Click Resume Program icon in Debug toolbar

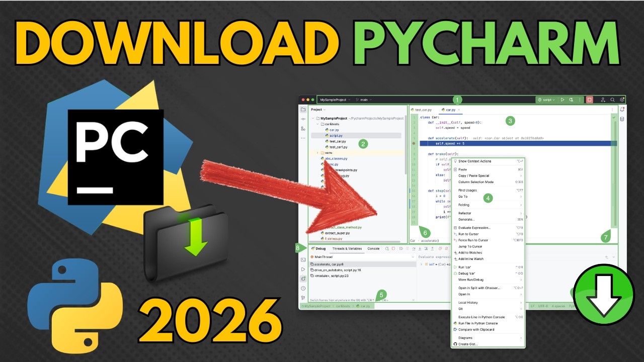click(401, 248)
